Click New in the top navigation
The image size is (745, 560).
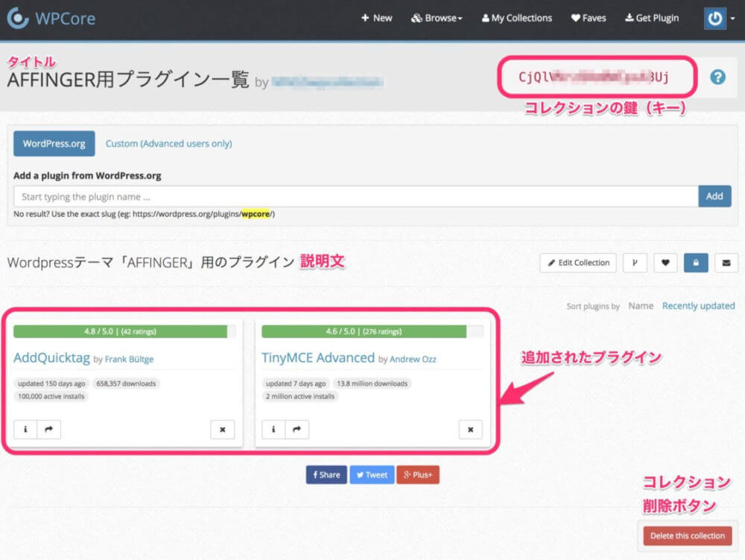pyautogui.click(x=377, y=18)
